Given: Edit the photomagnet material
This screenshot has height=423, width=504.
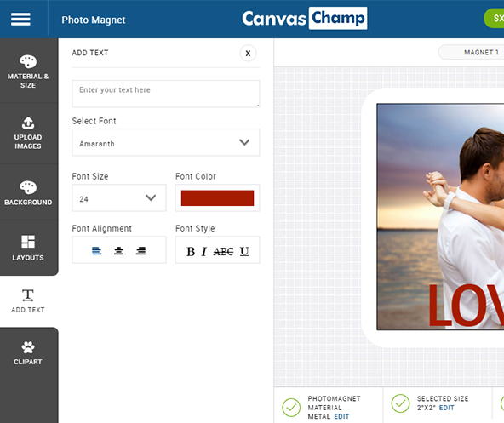Looking at the screenshot, I should pos(341,416).
